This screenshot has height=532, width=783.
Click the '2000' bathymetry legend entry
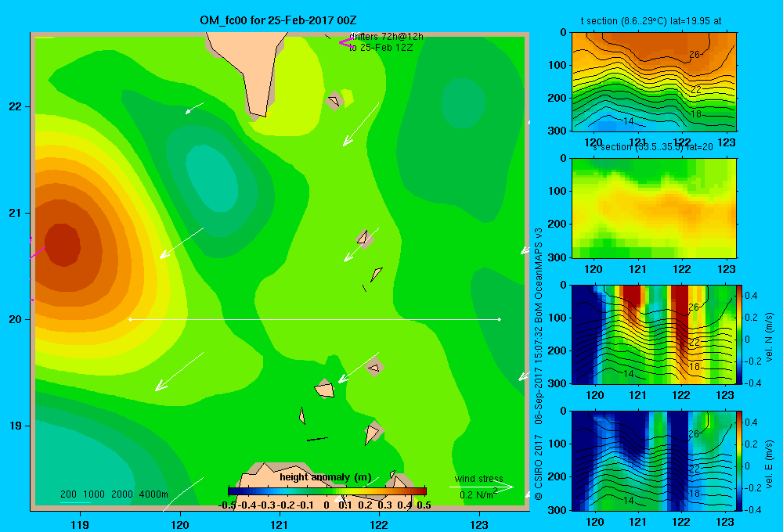coord(122,494)
